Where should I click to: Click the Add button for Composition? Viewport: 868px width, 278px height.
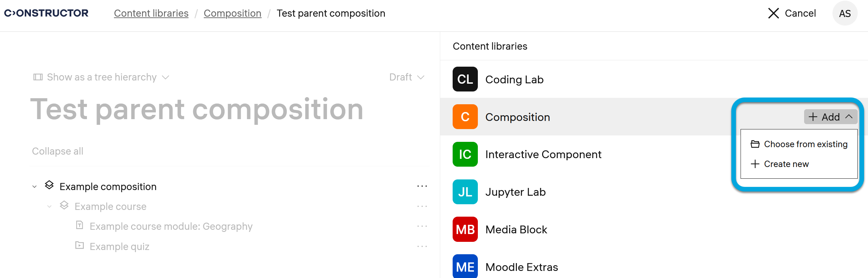click(x=830, y=117)
